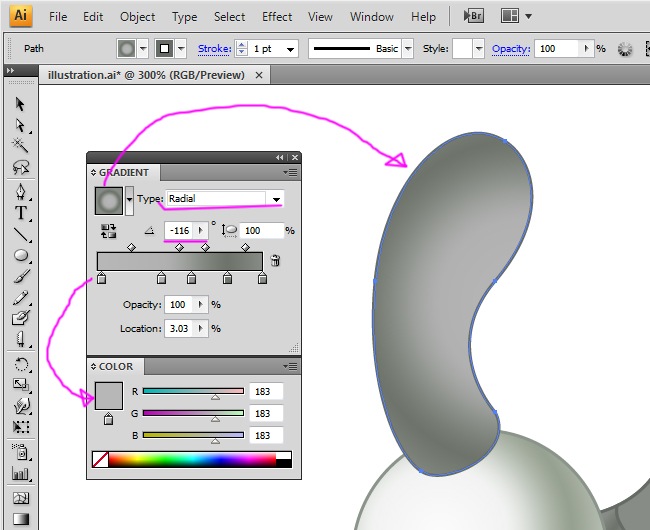Select the Mesh tool
The image size is (650, 530).
pyautogui.click(x=19, y=498)
